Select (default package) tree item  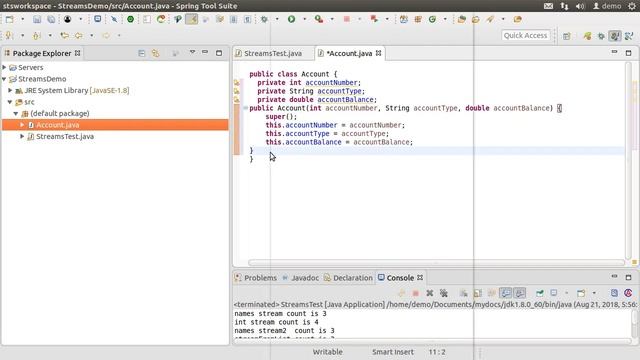60,113
